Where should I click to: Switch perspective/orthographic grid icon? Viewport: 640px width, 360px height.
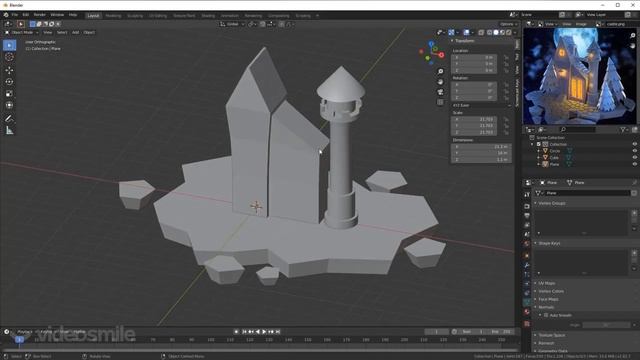(440, 102)
